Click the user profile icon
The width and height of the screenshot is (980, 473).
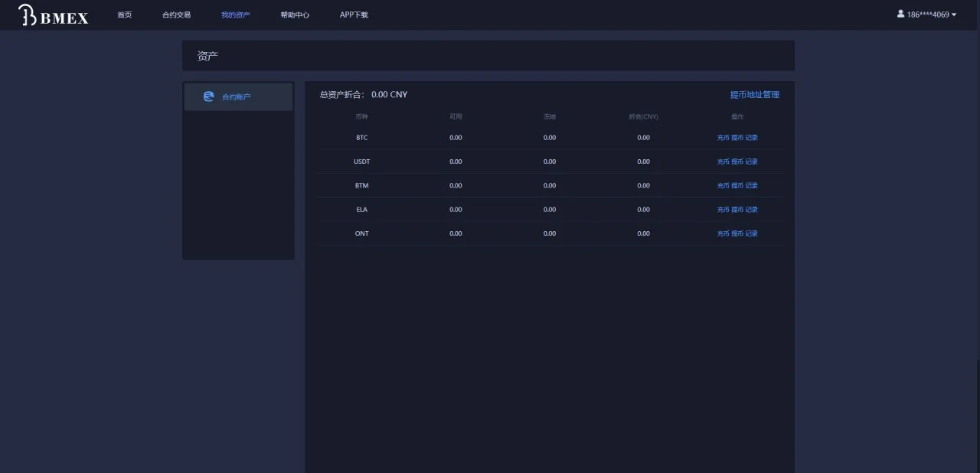(901, 14)
